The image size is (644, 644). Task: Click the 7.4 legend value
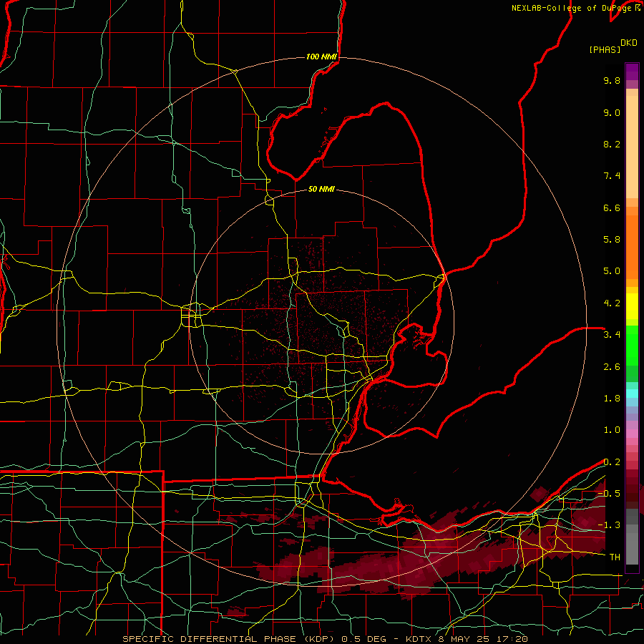(x=612, y=176)
